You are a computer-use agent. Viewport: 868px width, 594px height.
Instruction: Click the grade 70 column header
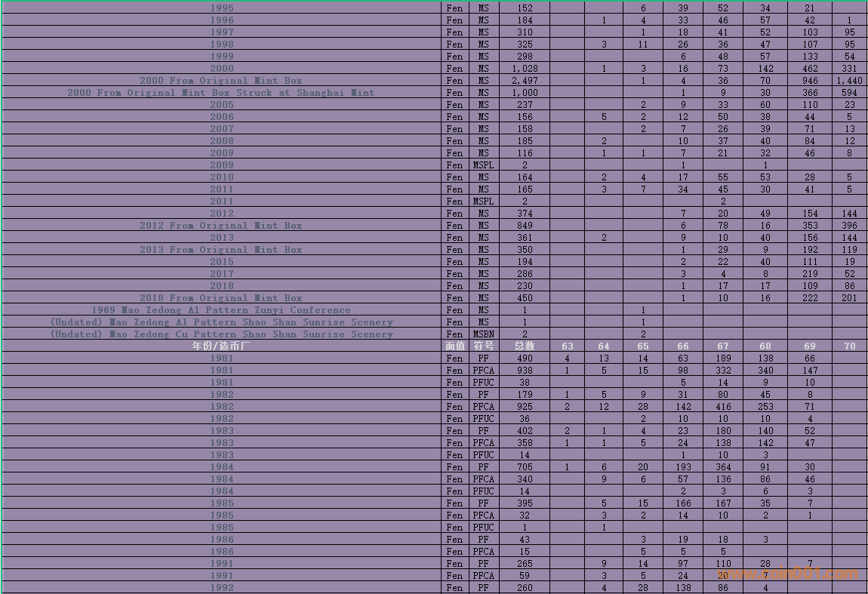coord(850,346)
